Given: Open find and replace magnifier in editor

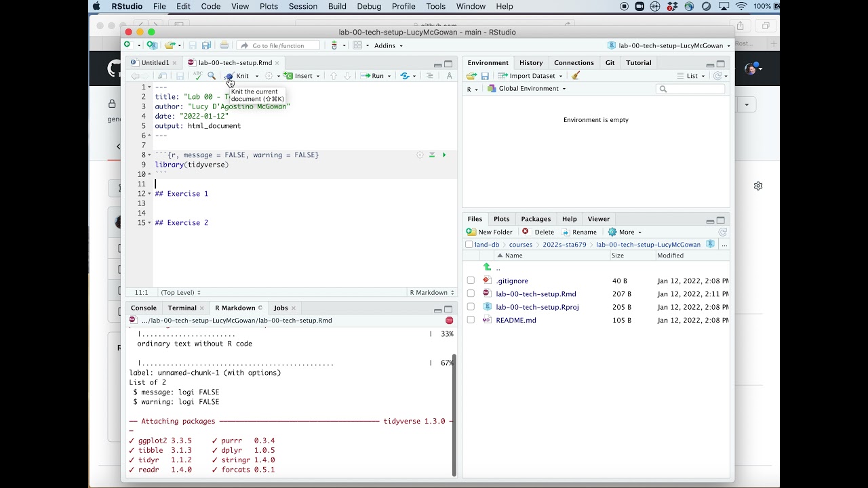Looking at the screenshot, I should (x=212, y=76).
